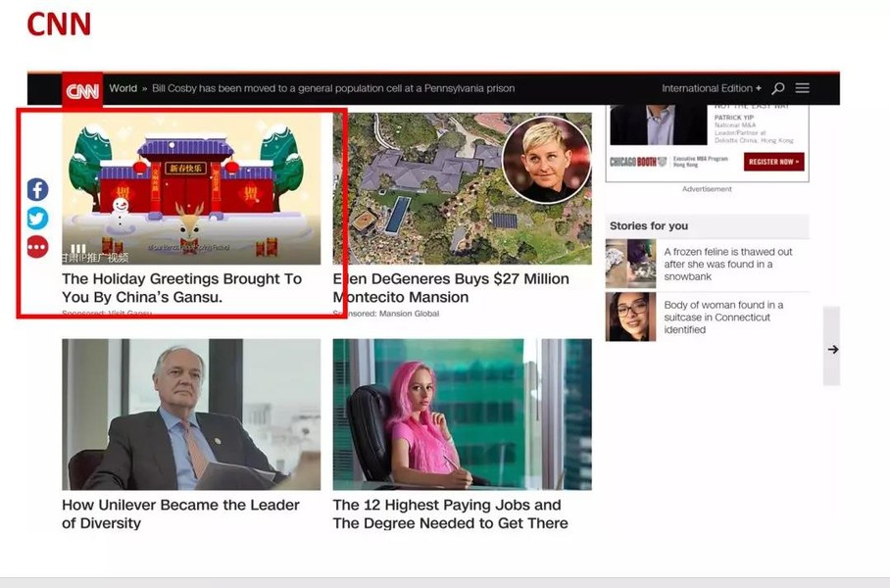Open the frozen feline snowbank story
Screen dimensions: 890x588
point(728,264)
